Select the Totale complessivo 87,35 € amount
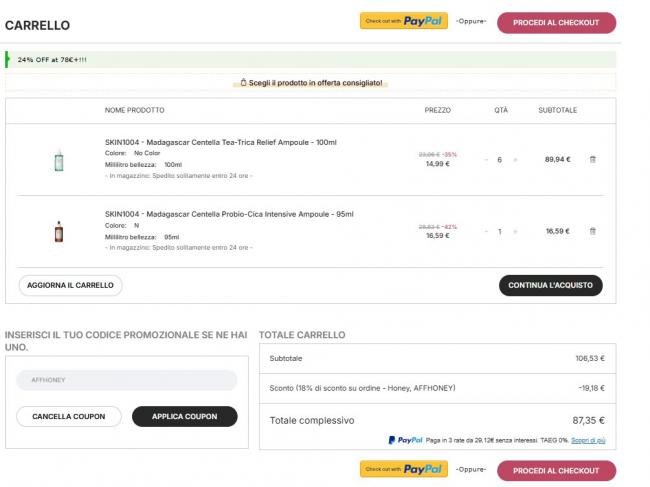The image size is (650, 487). pyautogui.click(x=588, y=420)
